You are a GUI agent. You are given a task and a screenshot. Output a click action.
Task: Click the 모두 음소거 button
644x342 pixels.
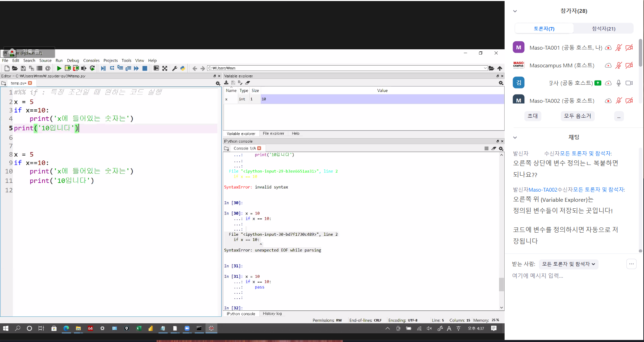pyautogui.click(x=577, y=116)
